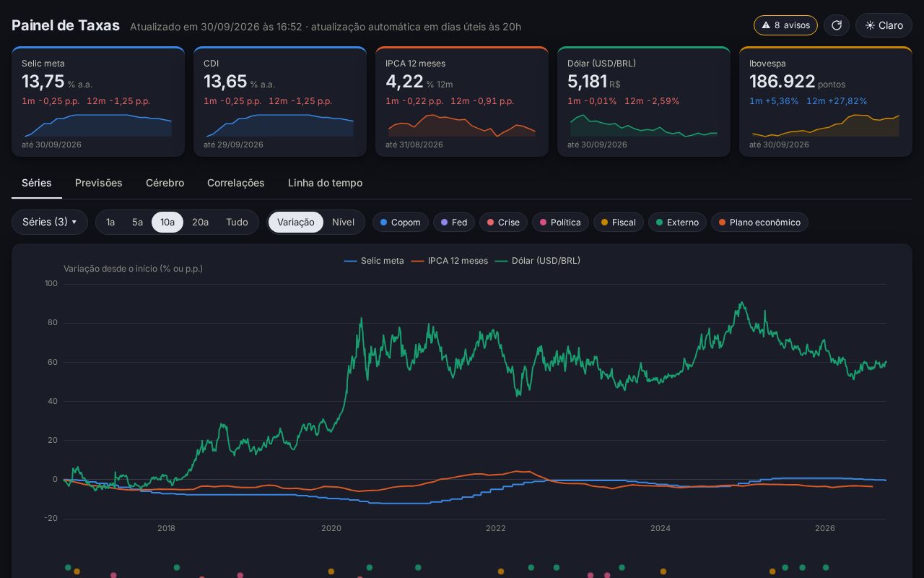Open the Dólar (USD/BRL) card
The height and width of the screenshot is (578, 924).
click(644, 102)
